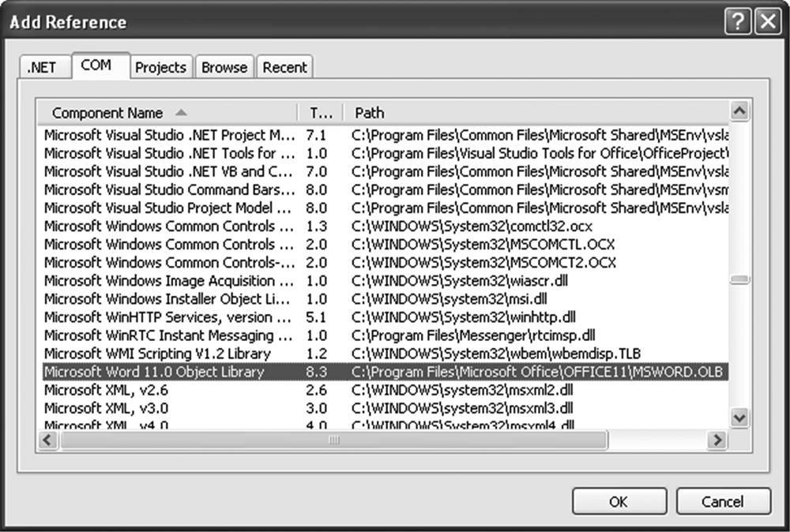
Task: Click the horizontal scrollbar thumb
Action: (x=334, y=440)
